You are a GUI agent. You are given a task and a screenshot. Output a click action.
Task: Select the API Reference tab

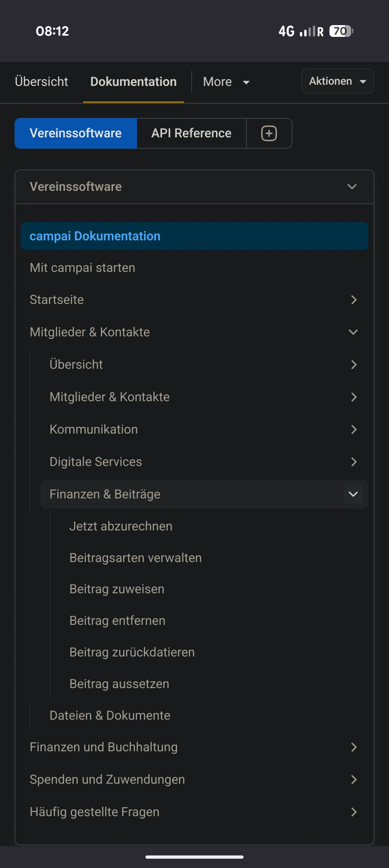(x=191, y=133)
